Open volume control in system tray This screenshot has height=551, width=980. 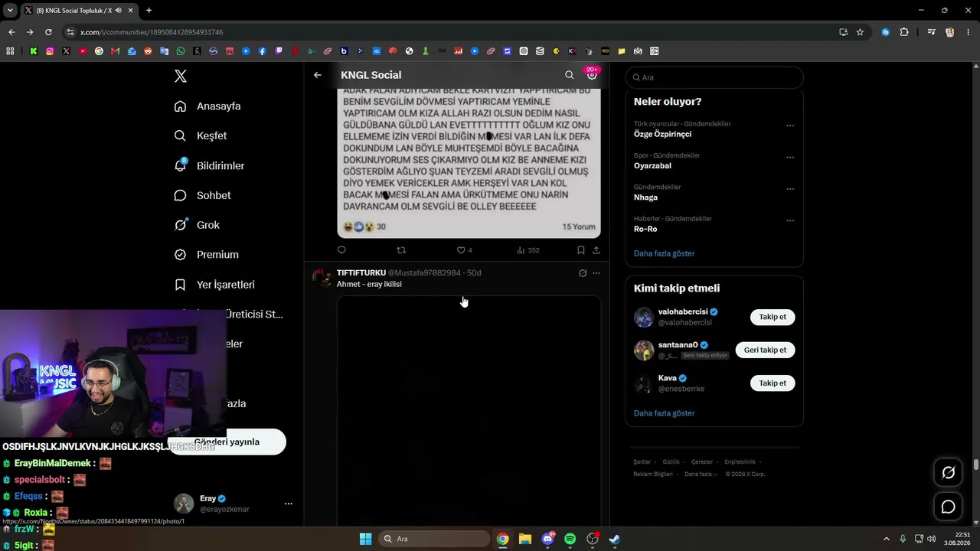tap(931, 539)
